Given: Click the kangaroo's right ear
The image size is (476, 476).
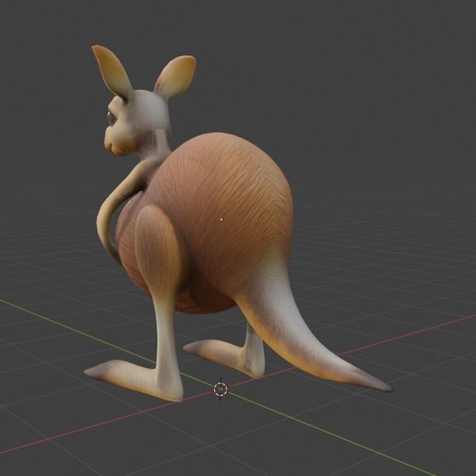Looking at the screenshot, I should [175, 77].
